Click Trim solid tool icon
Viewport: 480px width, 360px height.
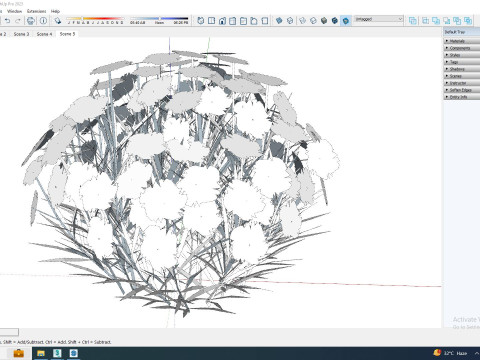click(x=457, y=21)
